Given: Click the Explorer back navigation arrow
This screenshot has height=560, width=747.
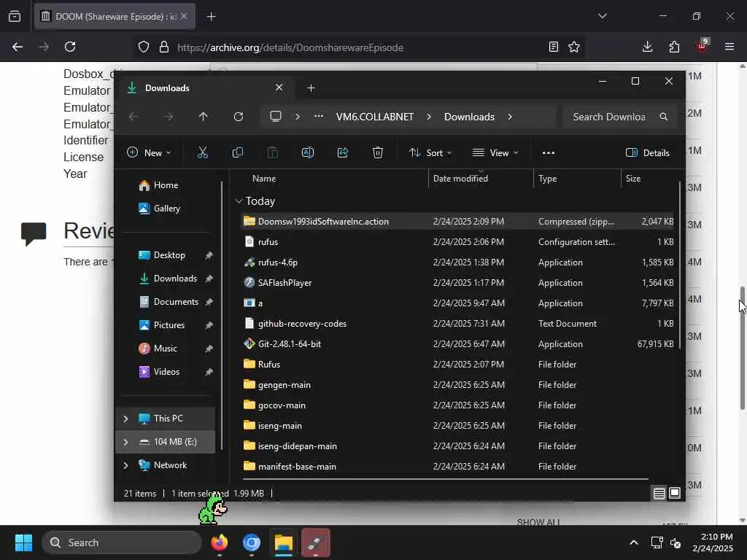Looking at the screenshot, I should (x=133, y=117).
